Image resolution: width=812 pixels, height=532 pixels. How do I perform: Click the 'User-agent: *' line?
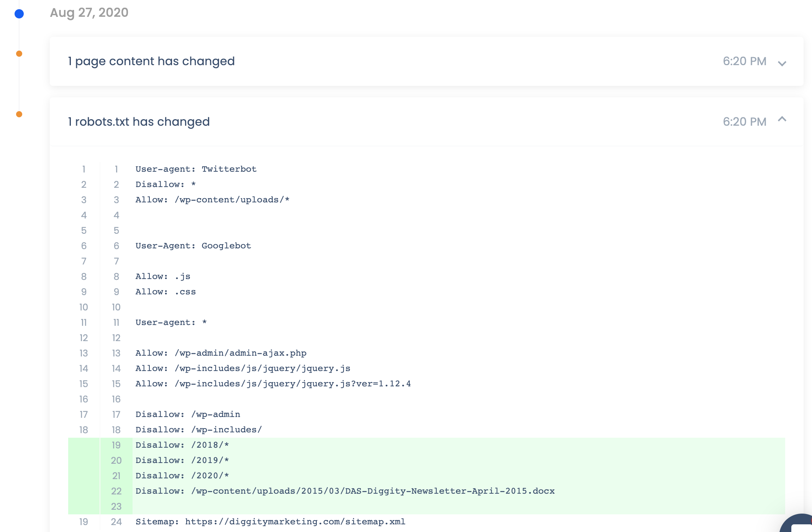pos(171,322)
